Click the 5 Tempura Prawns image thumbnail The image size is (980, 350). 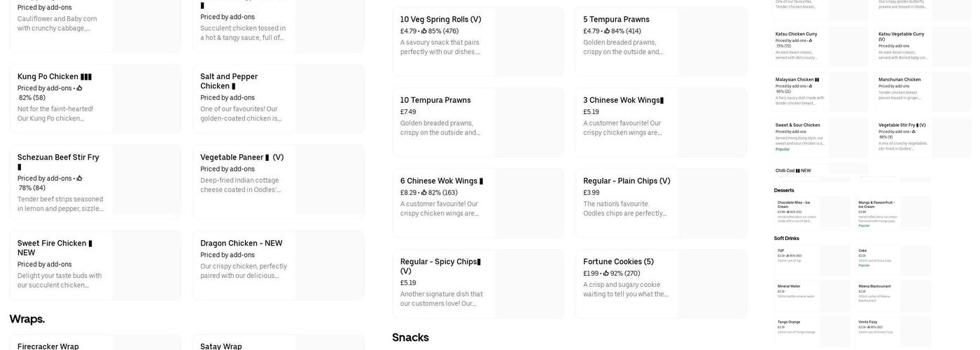(x=712, y=42)
